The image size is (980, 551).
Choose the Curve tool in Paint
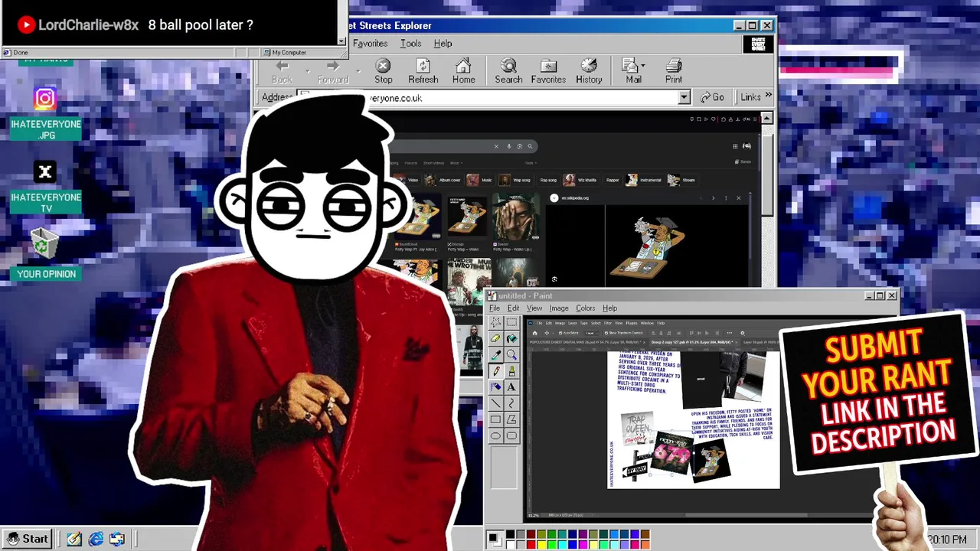[x=511, y=403]
